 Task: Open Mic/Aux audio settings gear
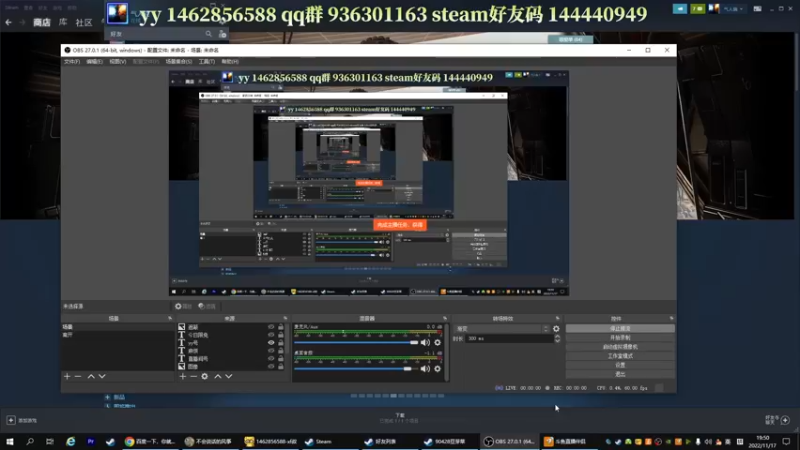click(437, 342)
